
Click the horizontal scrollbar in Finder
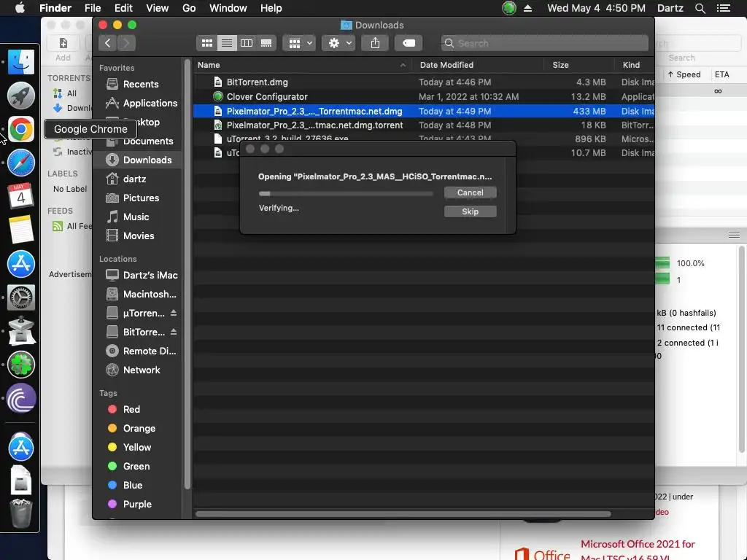(x=403, y=514)
